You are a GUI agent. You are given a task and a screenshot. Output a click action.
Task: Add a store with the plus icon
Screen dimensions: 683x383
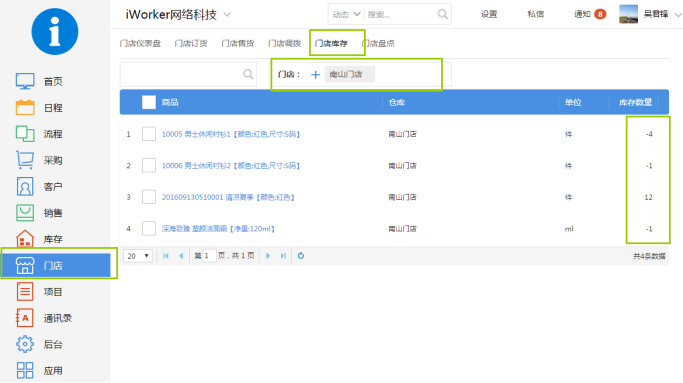point(315,75)
